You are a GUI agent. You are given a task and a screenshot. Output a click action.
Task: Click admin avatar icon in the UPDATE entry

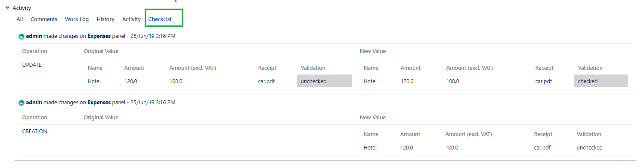pyautogui.click(x=22, y=37)
